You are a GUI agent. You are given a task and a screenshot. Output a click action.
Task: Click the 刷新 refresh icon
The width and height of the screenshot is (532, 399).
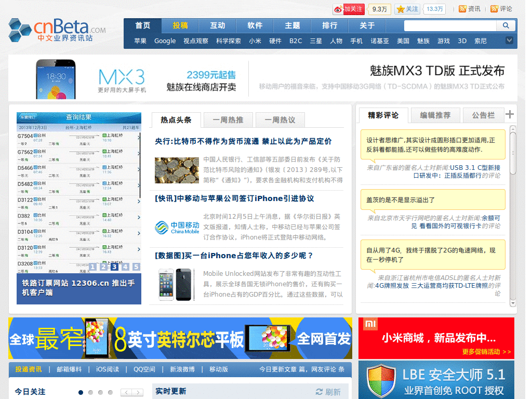(320, 392)
